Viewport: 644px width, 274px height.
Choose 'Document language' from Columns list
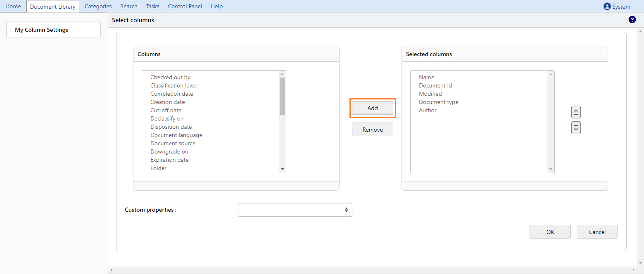point(176,135)
